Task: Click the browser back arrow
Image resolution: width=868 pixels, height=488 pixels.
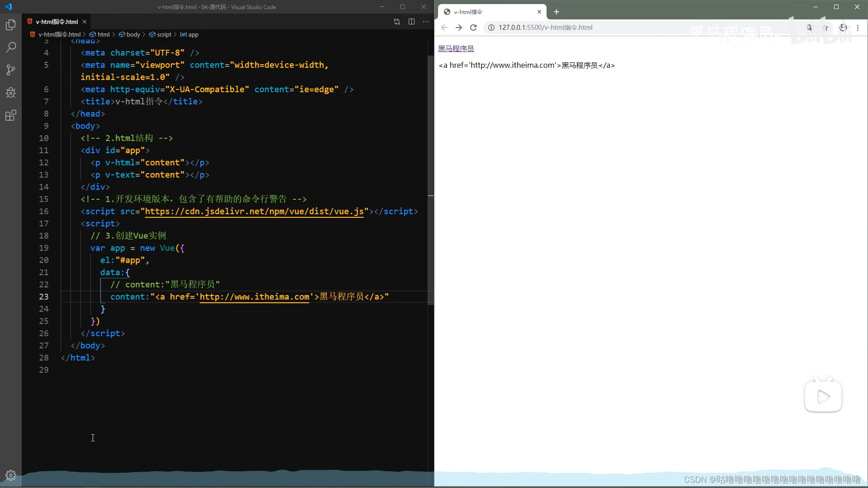Action: pos(444,28)
